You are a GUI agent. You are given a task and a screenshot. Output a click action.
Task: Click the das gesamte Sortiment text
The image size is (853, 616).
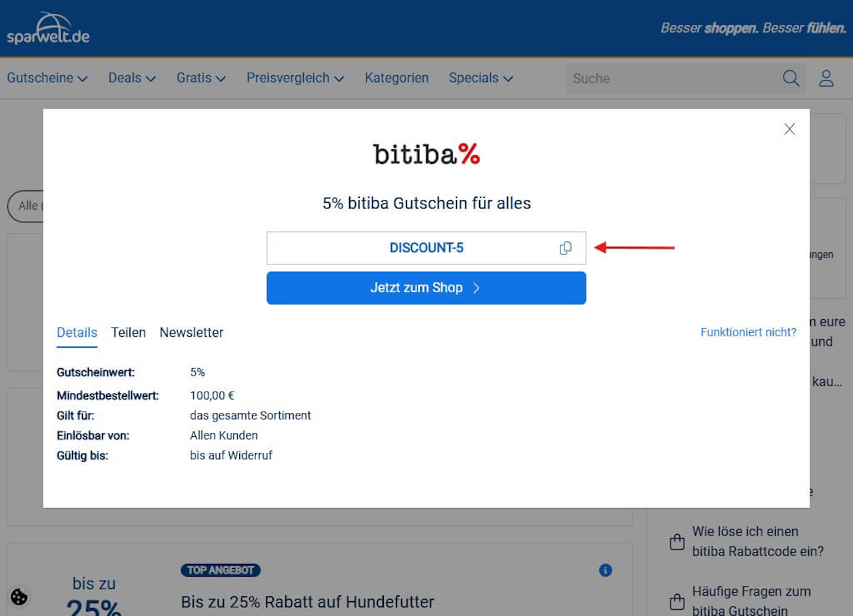tap(251, 416)
